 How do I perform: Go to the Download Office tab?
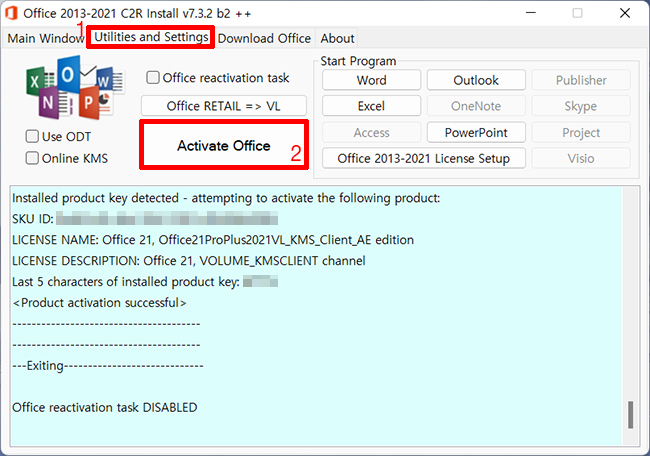click(264, 38)
